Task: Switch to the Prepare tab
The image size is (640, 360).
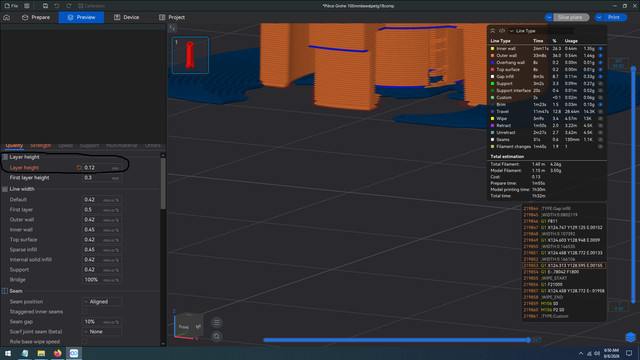Action: [x=36, y=17]
